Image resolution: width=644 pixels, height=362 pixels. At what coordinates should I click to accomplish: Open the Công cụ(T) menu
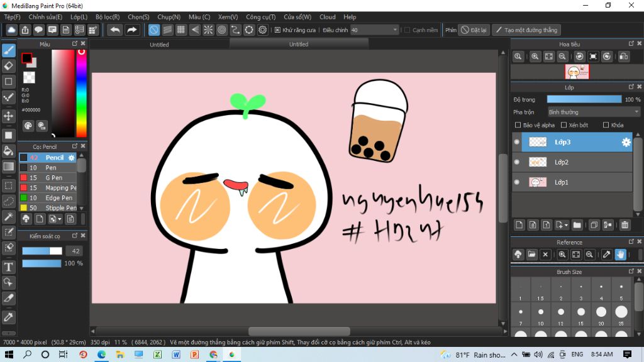point(260,17)
